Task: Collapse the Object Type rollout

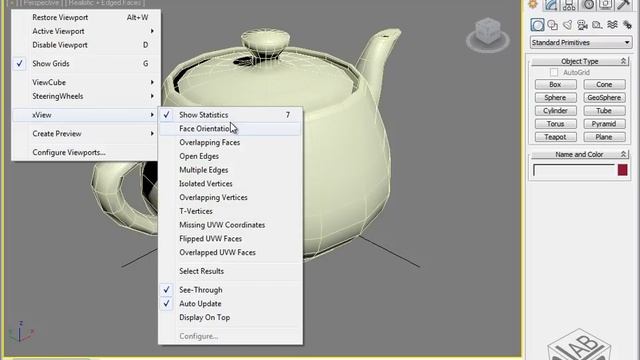Action: [x=580, y=61]
